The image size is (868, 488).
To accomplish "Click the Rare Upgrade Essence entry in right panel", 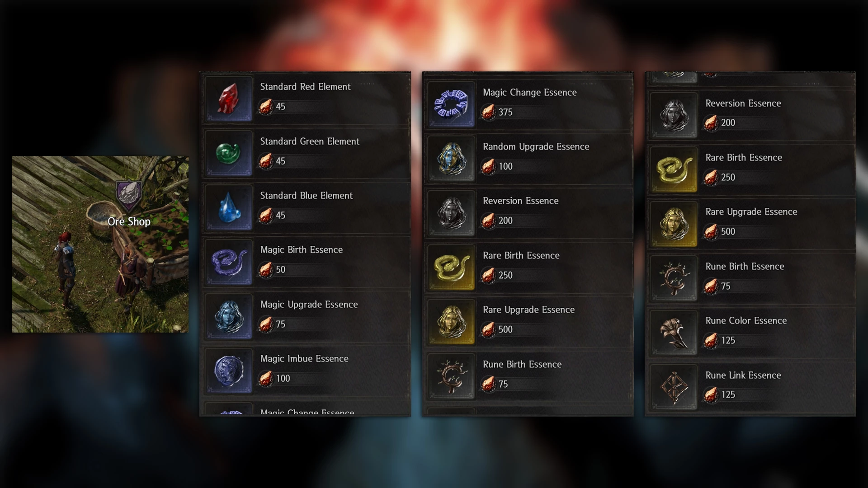I will (750, 223).
